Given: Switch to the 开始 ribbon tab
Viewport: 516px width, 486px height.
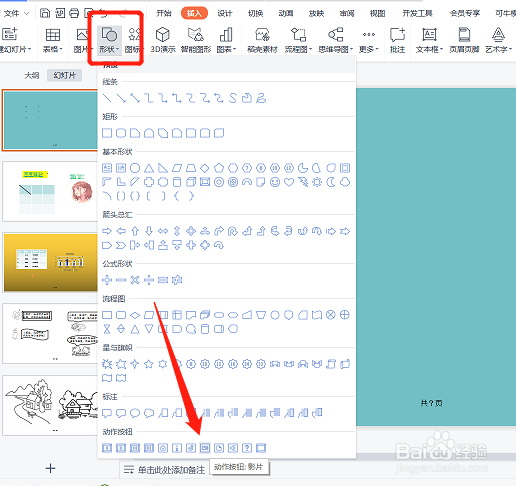Looking at the screenshot, I should [164, 13].
